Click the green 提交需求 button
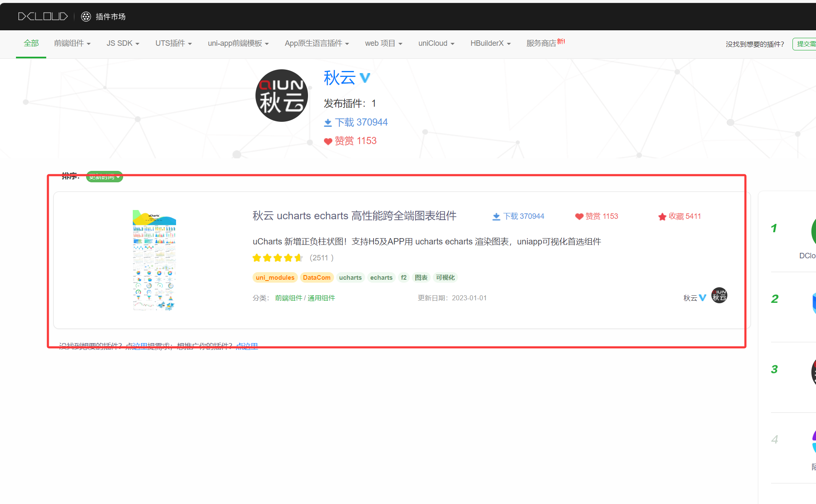The image size is (816, 504). 804,44
